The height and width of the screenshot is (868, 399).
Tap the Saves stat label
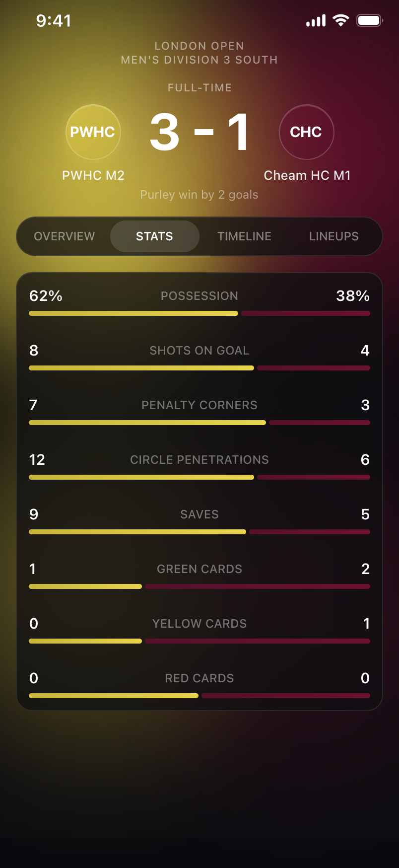199,514
